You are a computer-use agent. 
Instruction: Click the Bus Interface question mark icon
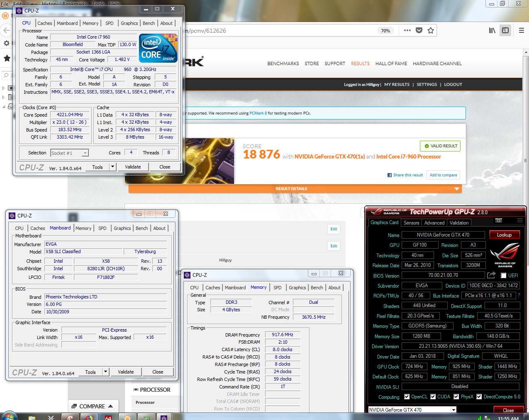(519, 295)
